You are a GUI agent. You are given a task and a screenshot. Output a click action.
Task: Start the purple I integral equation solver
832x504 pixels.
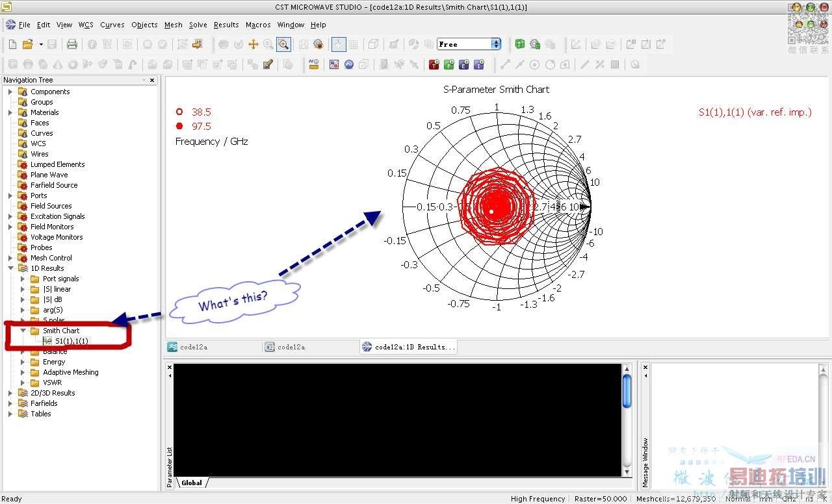(x=479, y=64)
